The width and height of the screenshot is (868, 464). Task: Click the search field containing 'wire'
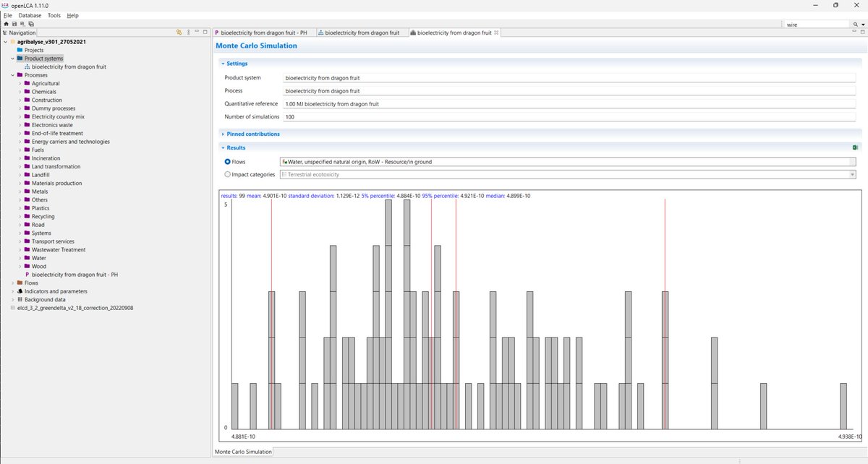[x=818, y=24]
